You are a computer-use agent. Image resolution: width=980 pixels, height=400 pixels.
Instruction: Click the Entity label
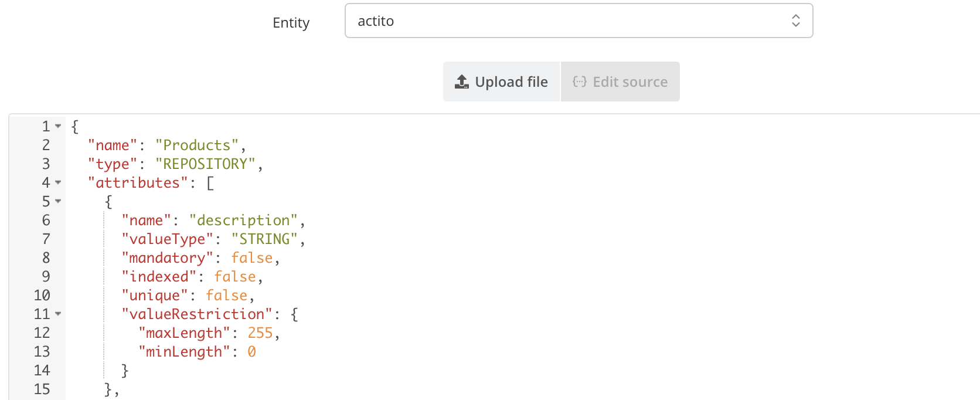pos(291,23)
